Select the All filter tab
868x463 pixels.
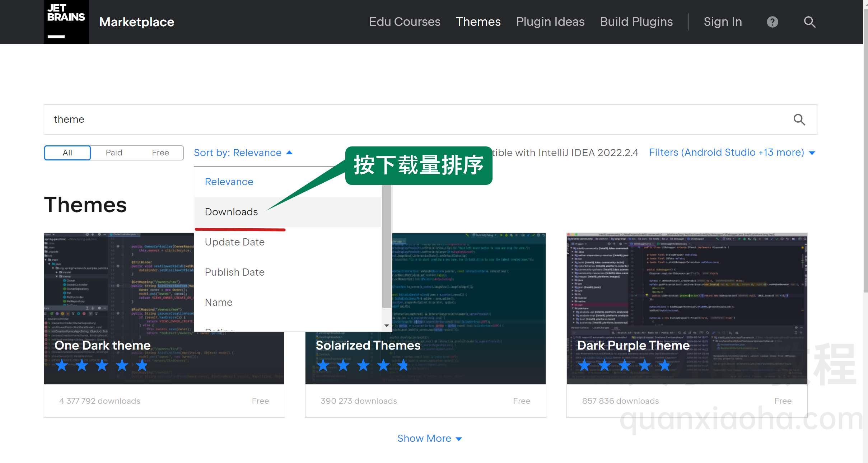67,153
